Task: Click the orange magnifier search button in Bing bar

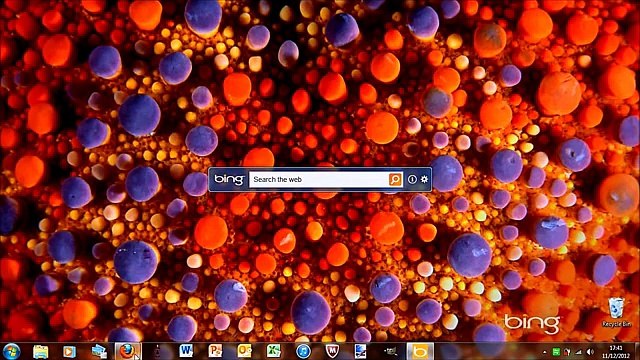Action: click(x=395, y=179)
